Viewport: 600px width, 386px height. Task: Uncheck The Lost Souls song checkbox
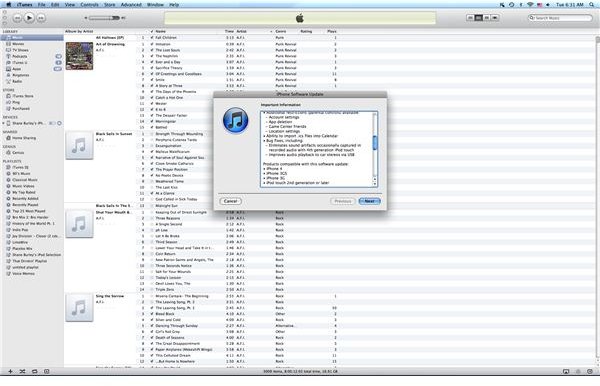(x=152, y=50)
